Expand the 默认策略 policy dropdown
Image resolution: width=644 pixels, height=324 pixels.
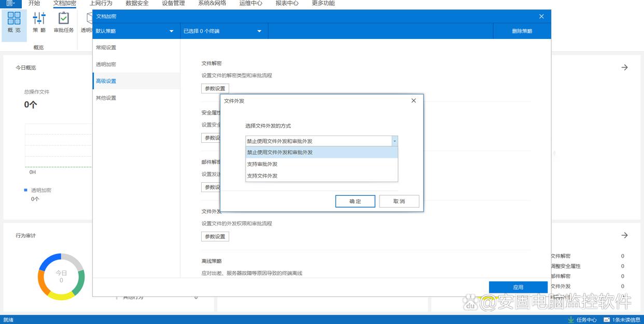coord(172,31)
